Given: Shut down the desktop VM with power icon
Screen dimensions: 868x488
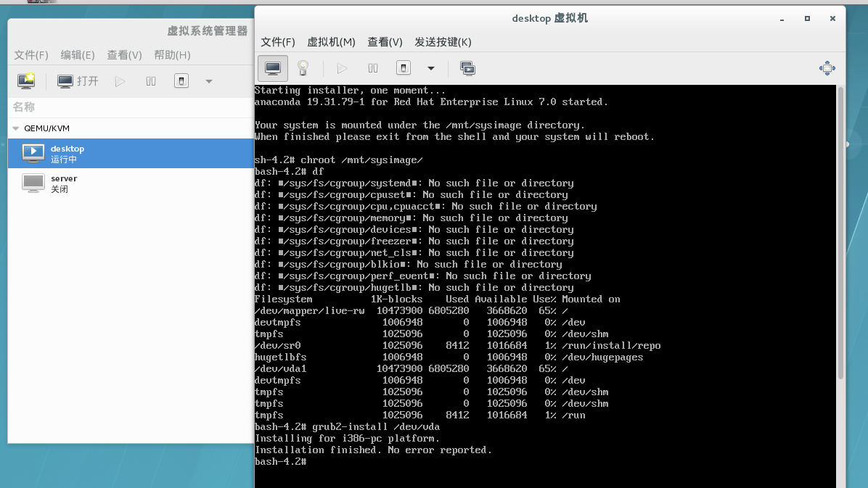Looking at the screenshot, I should (x=403, y=69).
